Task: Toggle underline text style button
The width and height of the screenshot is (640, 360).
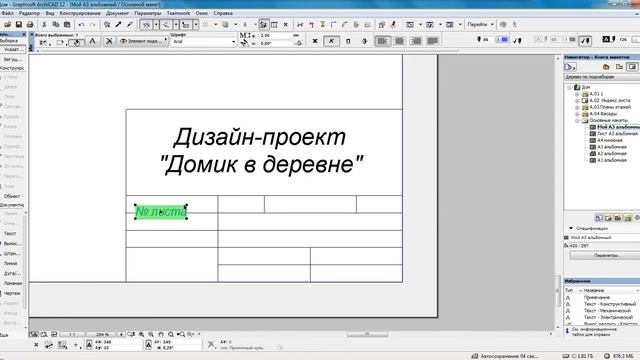Action: click(x=348, y=41)
